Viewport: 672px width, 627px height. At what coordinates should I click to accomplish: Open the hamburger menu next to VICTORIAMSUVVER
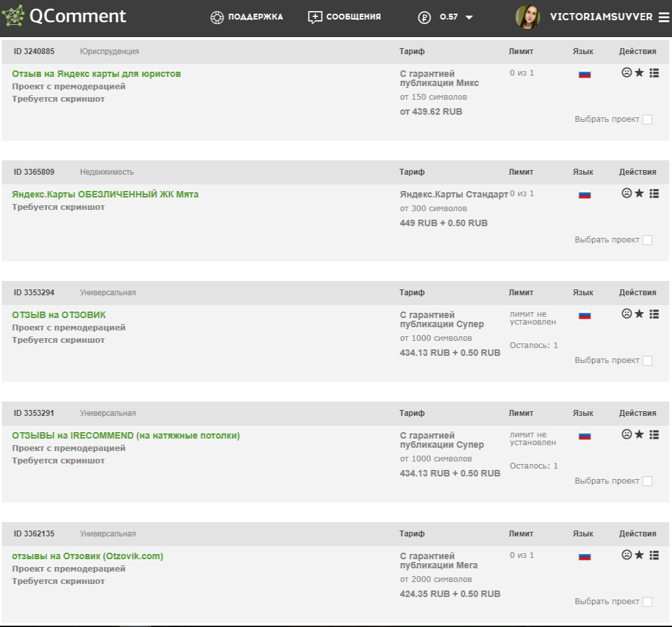(664, 17)
